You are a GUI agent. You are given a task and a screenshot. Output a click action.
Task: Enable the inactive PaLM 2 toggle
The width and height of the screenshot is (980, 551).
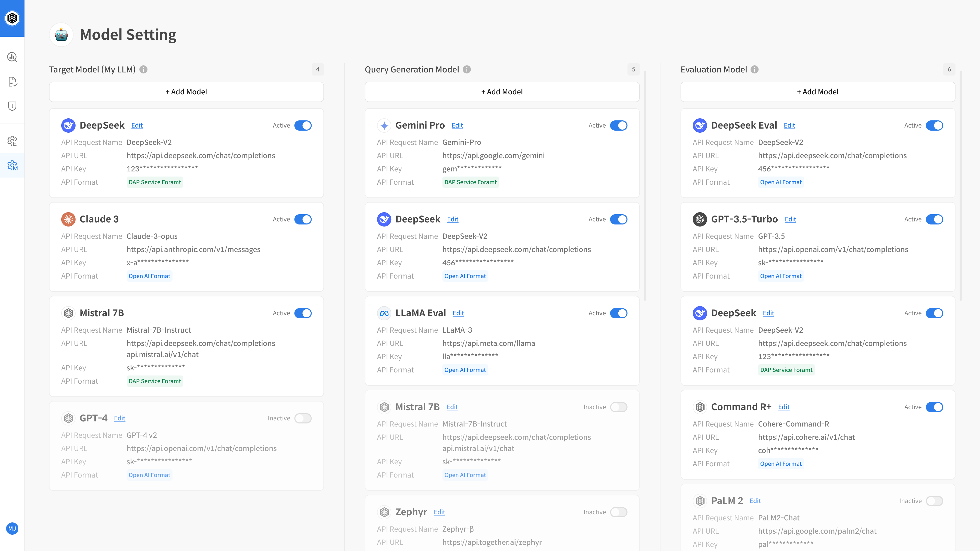pos(934,501)
